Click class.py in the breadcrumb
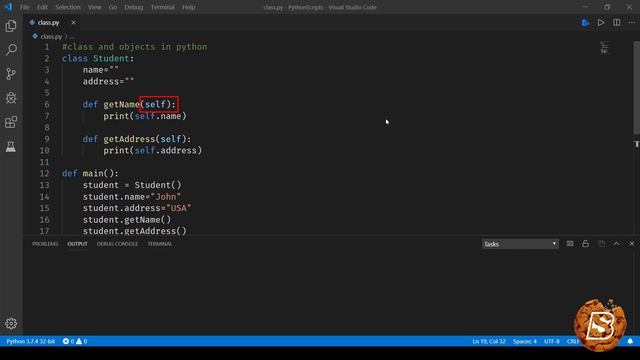 click(x=51, y=36)
